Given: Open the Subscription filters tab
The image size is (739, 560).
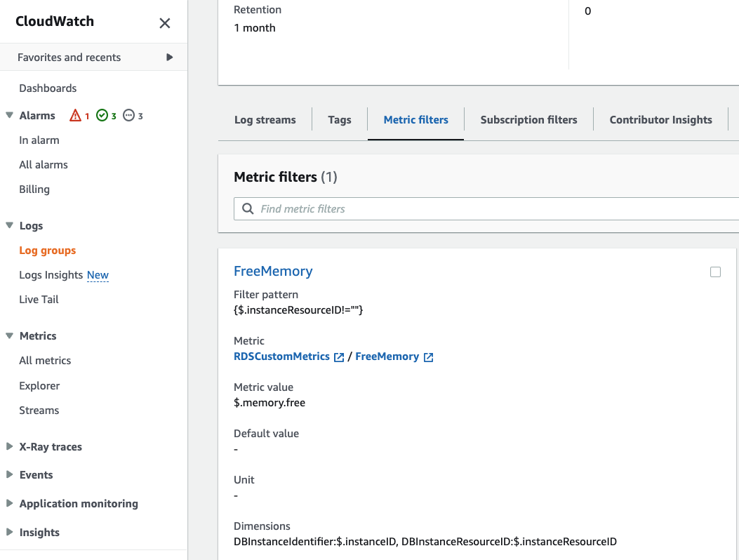Looking at the screenshot, I should 528,120.
